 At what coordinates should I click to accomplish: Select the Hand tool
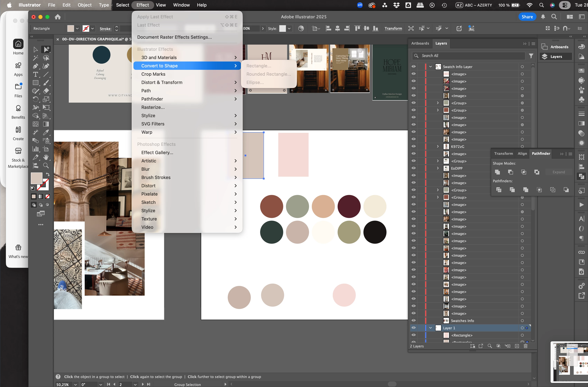[46, 157]
